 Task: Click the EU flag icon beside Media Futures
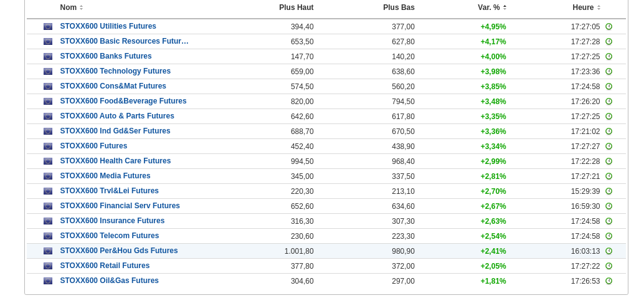tap(48, 176)
